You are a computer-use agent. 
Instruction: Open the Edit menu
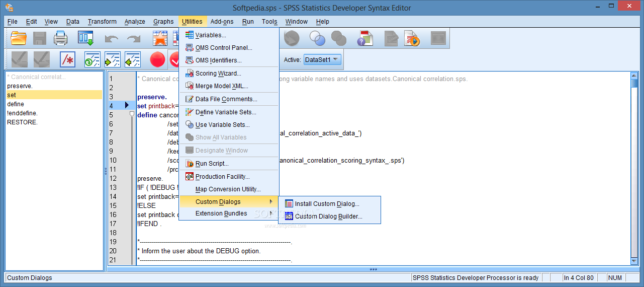click(32, 21)
